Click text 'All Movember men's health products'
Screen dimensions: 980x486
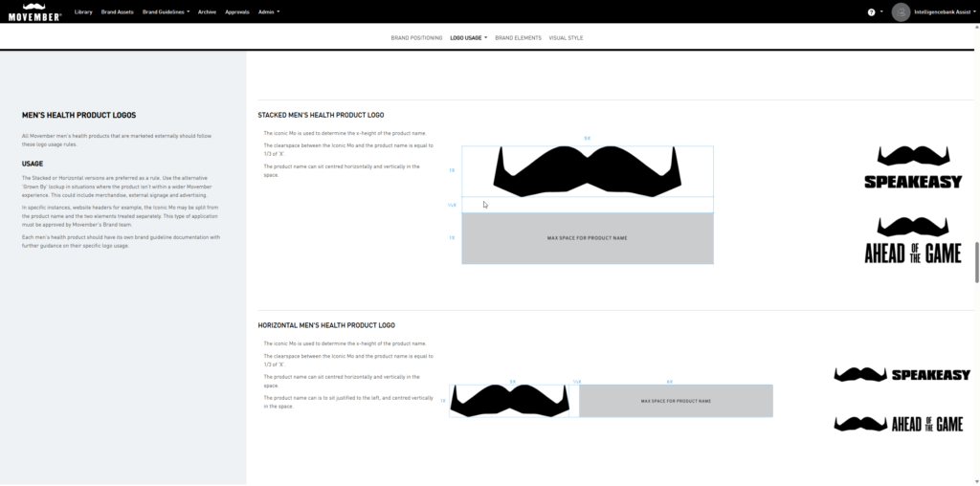click(x=117, y=140)
